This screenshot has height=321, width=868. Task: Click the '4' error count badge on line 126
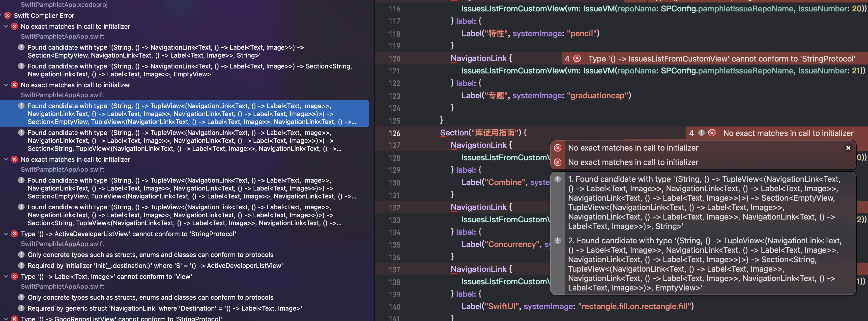coord(692,133)
